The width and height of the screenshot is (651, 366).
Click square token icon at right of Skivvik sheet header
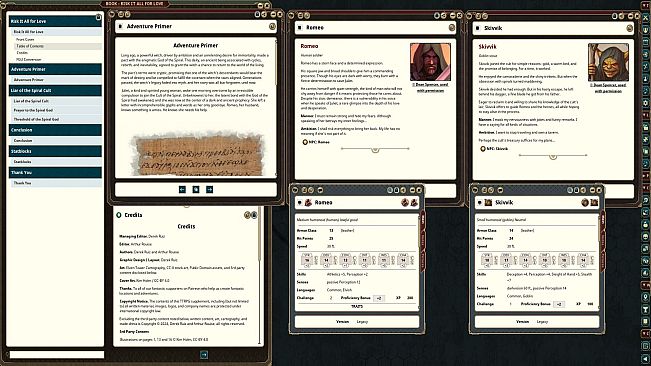pyautogui.click(x=594, y=203)
